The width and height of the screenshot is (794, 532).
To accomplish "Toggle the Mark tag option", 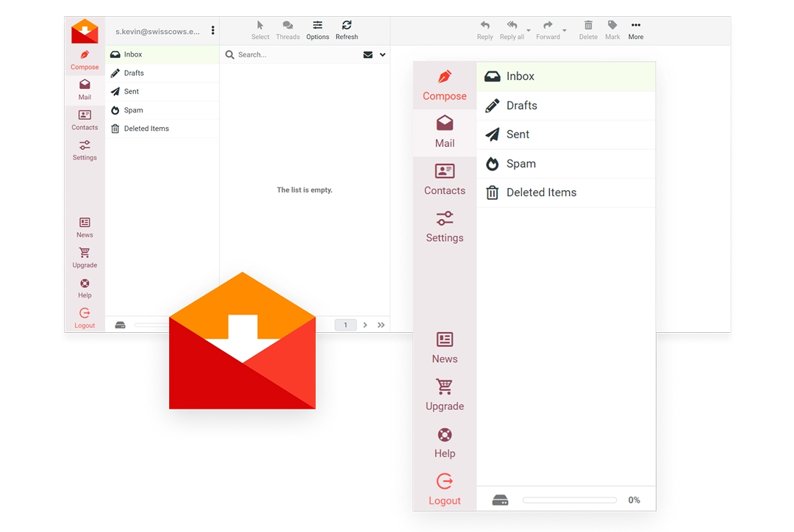I will tap(612, 24).
